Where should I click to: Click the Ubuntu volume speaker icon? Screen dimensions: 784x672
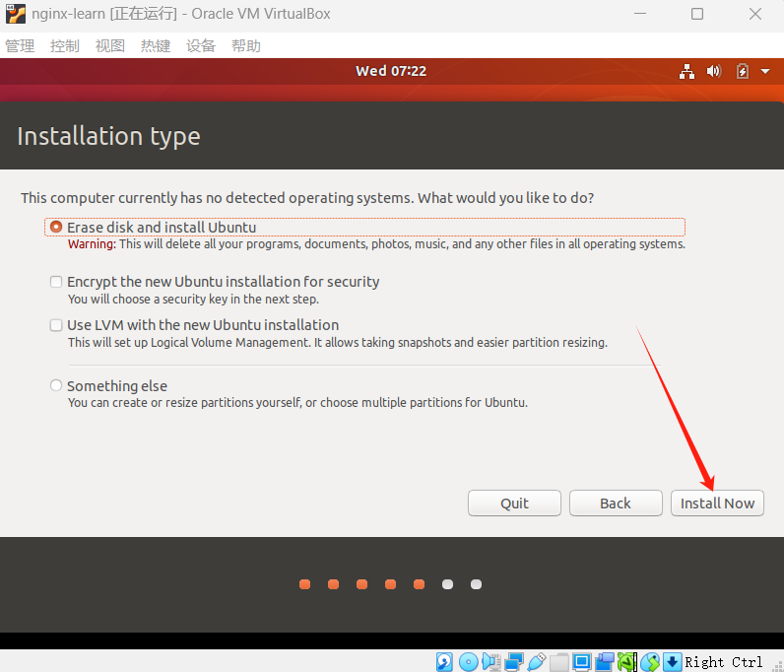[713, 72]
